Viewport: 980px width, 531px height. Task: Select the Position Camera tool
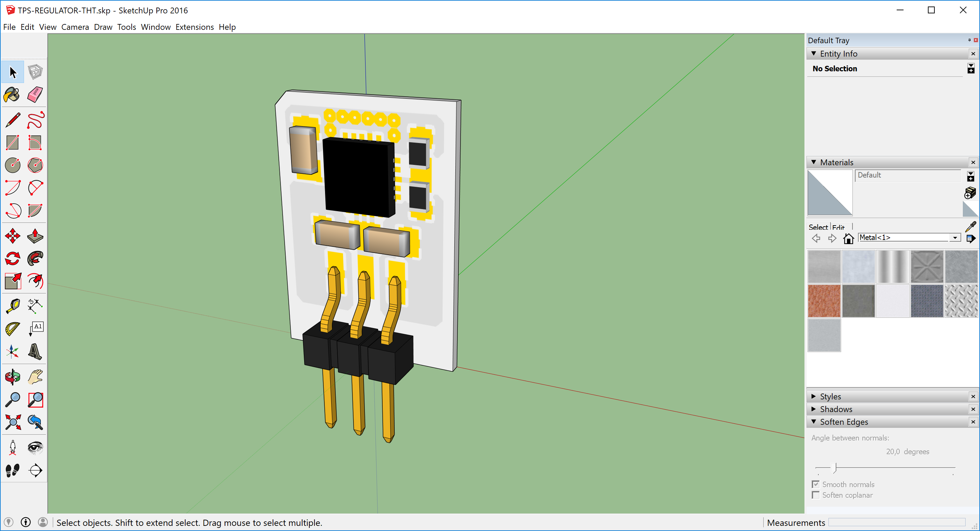[13, 447]
